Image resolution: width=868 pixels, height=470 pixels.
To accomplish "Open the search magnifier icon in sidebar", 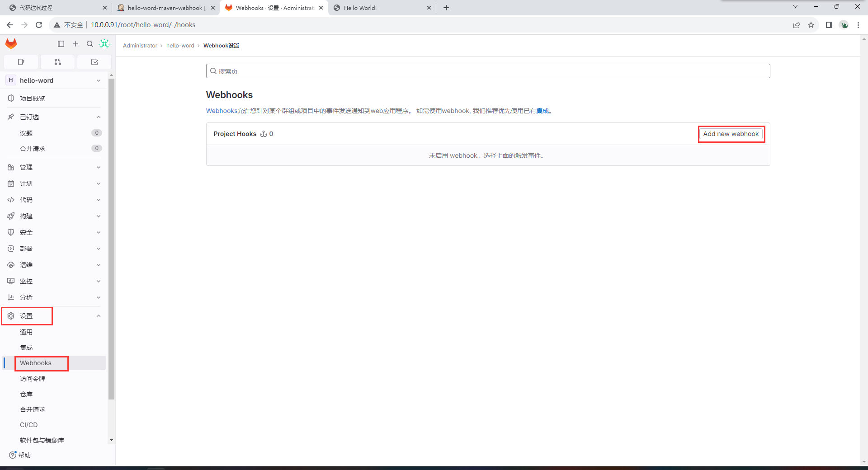I will pos(90,44).
